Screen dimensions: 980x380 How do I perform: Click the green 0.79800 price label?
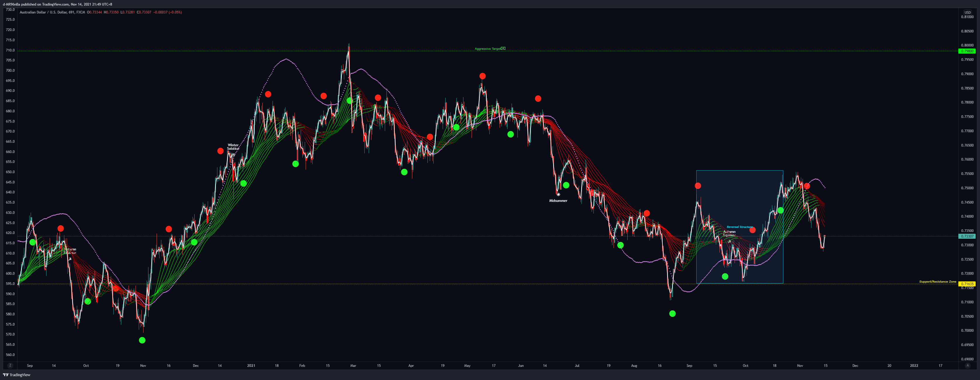[967, 51]
